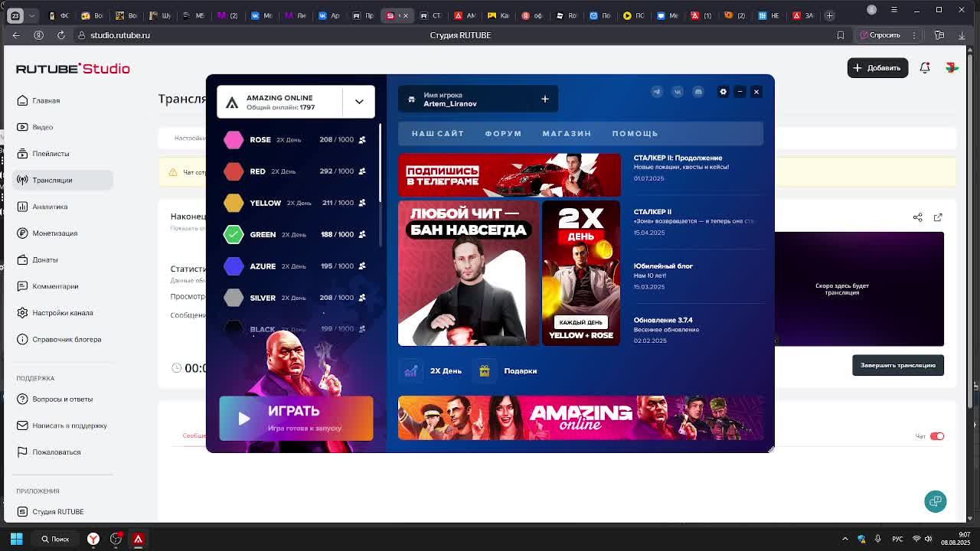The image size is (980, 551).
Task: Open Amazing Online launcher from Windows taskbar
Action: (139, 539)
